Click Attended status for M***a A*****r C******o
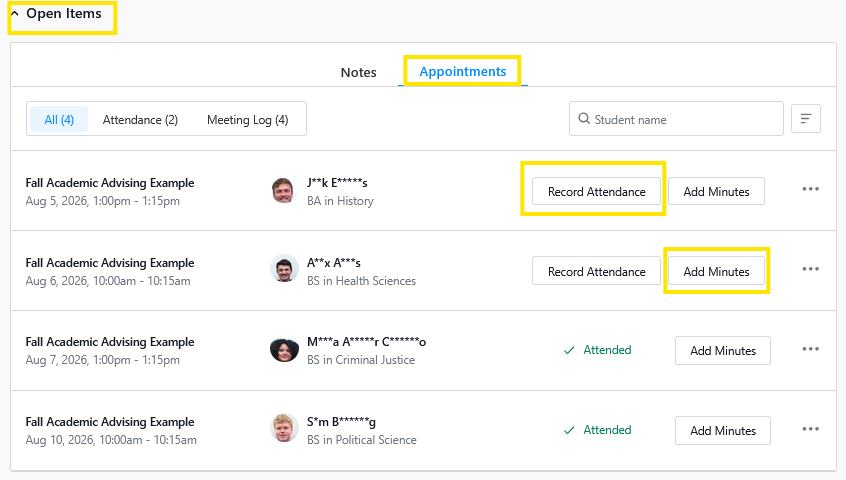Screen dimensions: 846x480 (x=597, y=350)
